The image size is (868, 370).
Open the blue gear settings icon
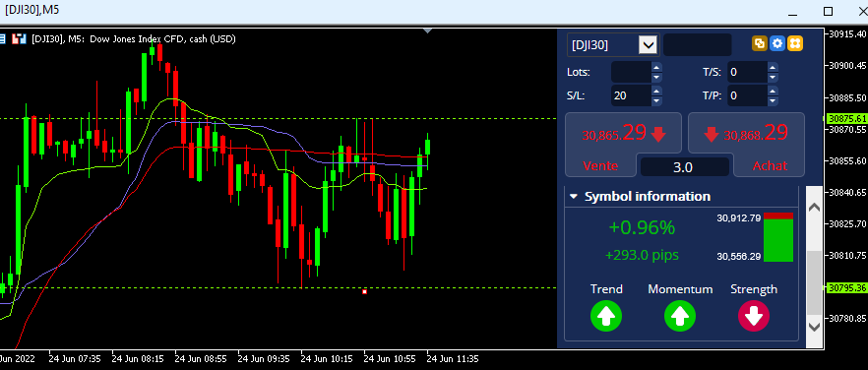[777, 43]
